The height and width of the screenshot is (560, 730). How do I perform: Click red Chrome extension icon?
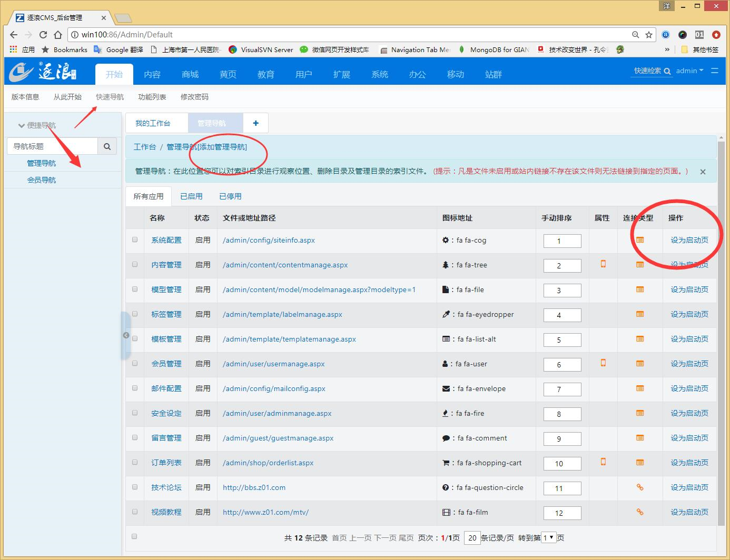click(716, 35)
